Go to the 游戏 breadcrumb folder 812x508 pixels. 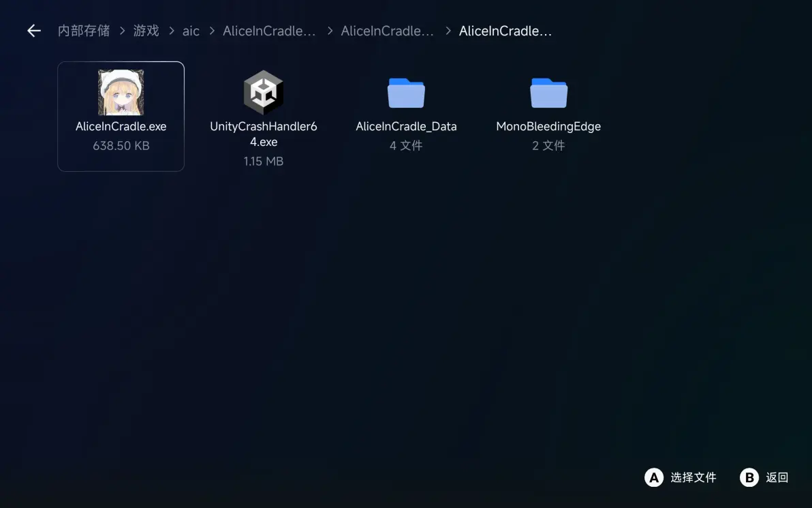tap(146, 31)
